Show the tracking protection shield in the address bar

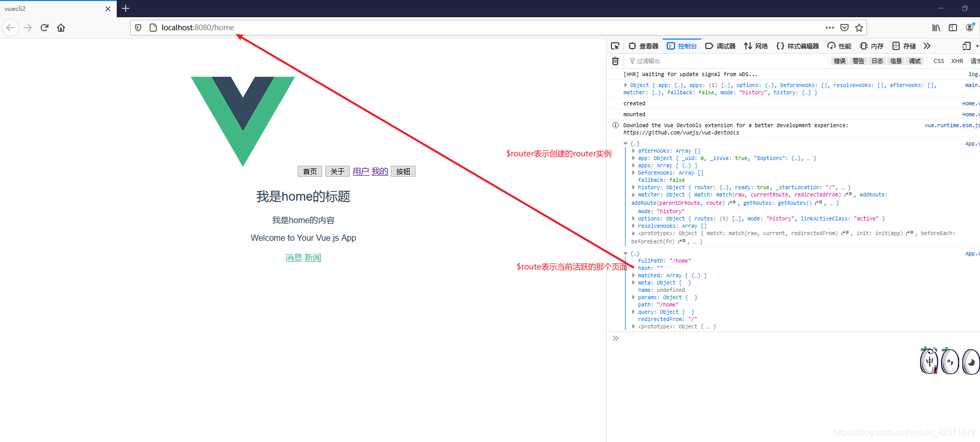(138, 28)
